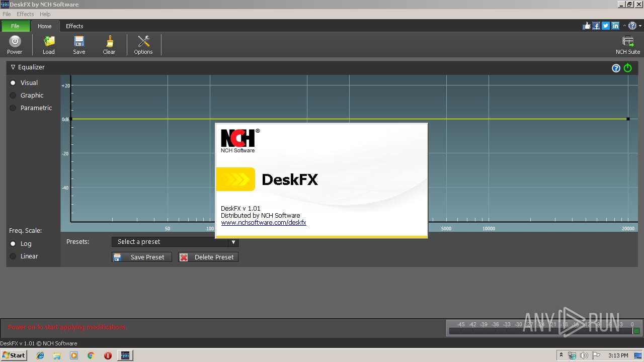This screenshot has width=644, height=362.
Task: Select the Parametric equalizer mode
Action: pos(31,108)
